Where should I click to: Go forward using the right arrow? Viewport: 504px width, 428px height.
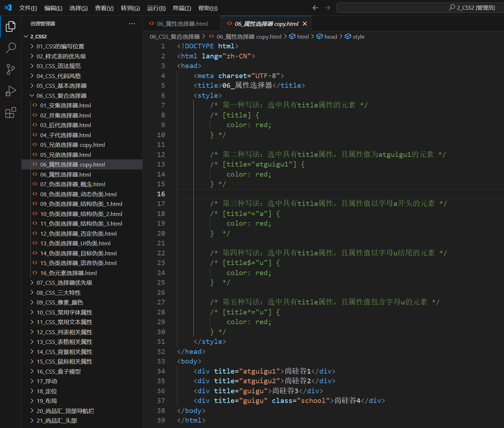tap(327, 8)
